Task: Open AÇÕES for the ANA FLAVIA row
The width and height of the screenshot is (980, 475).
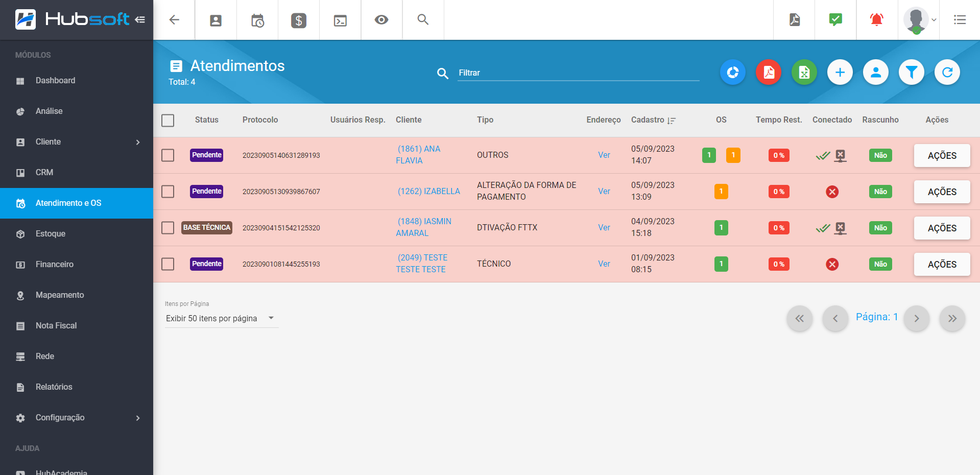Action: pyautogui.click(x=942, y=156)
